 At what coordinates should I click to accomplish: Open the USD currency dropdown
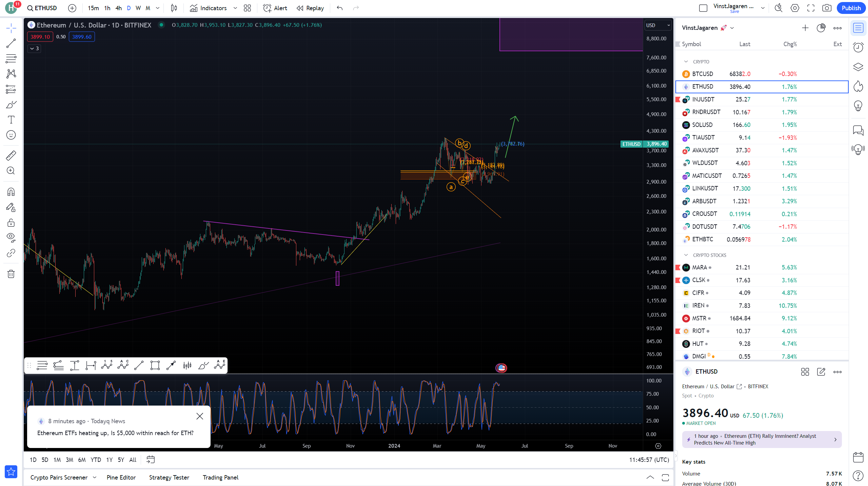click(x=658, y=25)
